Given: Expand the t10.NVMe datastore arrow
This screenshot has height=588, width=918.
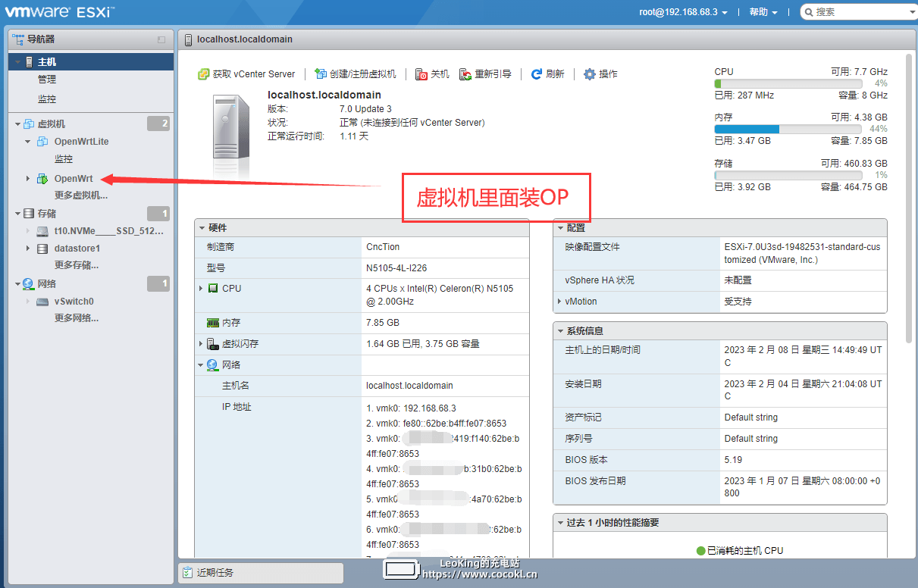Looking at the screenshot, I should pos(28,230).
